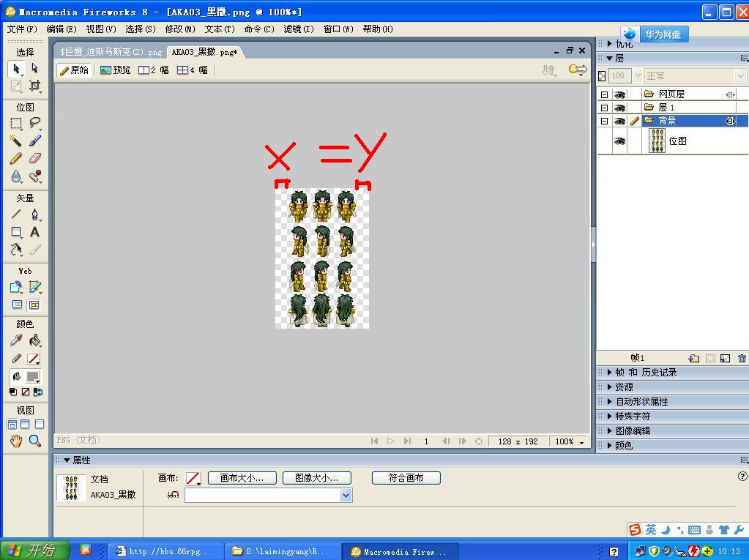Collapse the 属性 panel
Screen dimensions: 749x560
point(67,460)
